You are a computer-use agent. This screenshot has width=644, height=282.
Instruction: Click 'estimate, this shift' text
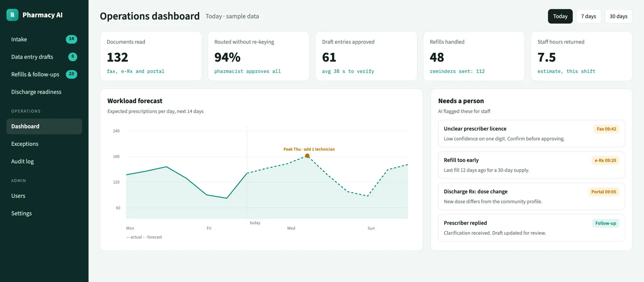(x=566, y=71)
